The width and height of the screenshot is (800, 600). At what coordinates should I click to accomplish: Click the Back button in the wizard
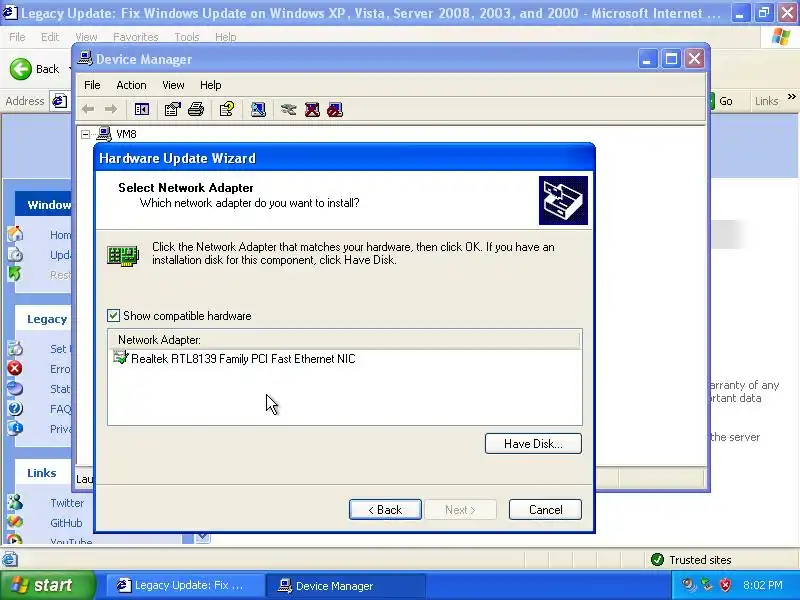tap(385, 510)
